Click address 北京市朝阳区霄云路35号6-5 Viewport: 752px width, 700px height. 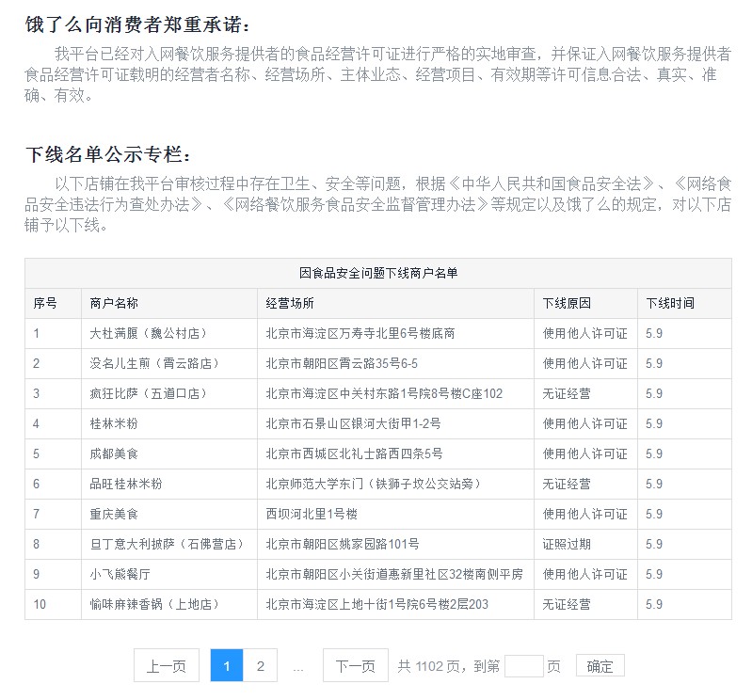click(x=342, y=363)
